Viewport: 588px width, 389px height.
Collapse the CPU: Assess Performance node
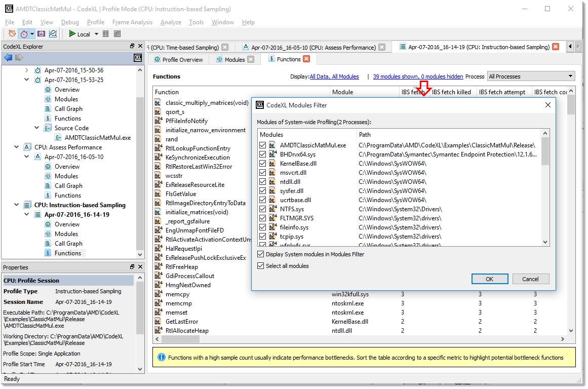click(16, 147)
